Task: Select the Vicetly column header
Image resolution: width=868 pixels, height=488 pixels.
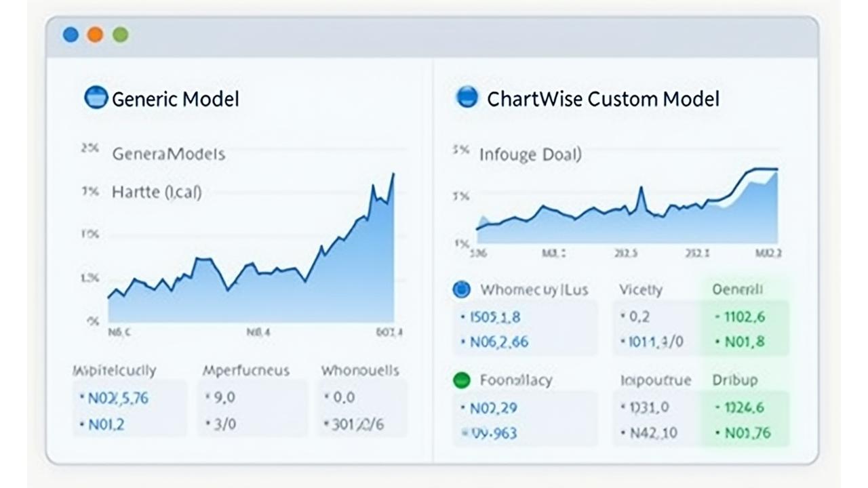Action: 640,289
